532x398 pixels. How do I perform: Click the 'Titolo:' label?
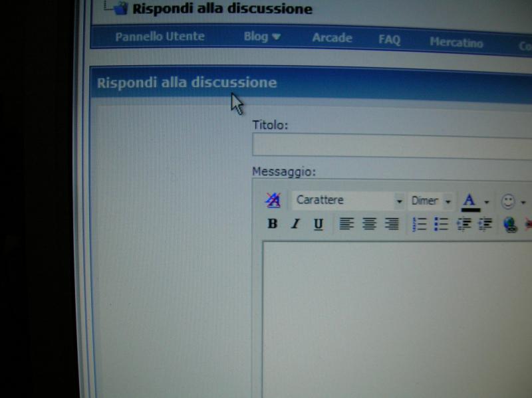point(270,125)
